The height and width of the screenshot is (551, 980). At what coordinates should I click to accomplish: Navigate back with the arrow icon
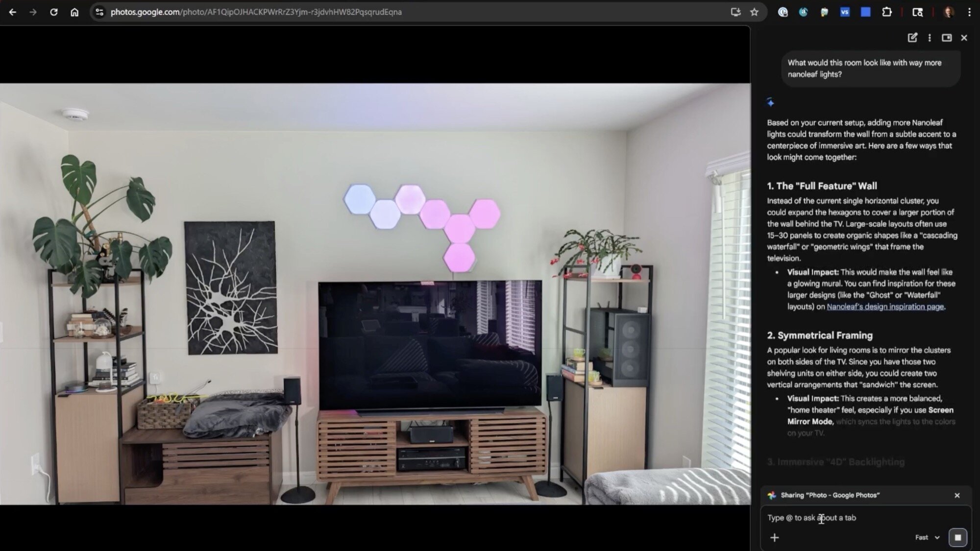pos(13,12)
